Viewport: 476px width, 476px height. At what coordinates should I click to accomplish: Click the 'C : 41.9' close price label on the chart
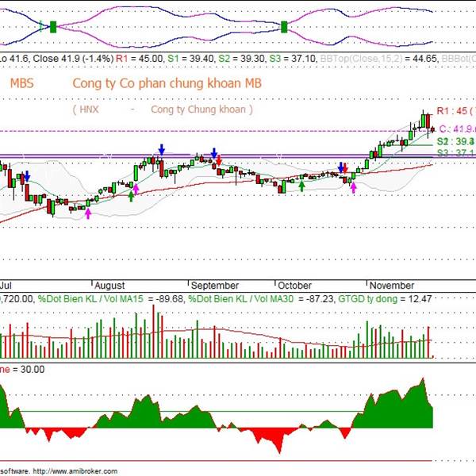[x=458, y=129]
